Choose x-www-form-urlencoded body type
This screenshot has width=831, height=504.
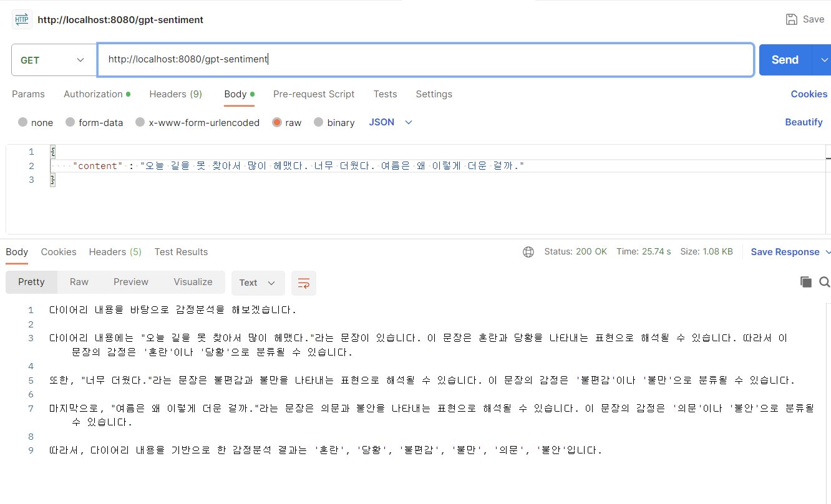coord(140,122)
